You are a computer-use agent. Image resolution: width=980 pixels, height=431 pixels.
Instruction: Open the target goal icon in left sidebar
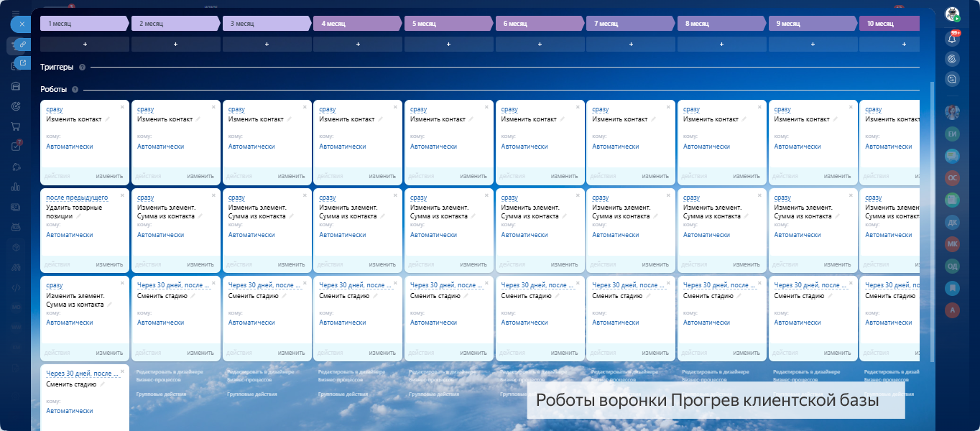click(16, 106)
